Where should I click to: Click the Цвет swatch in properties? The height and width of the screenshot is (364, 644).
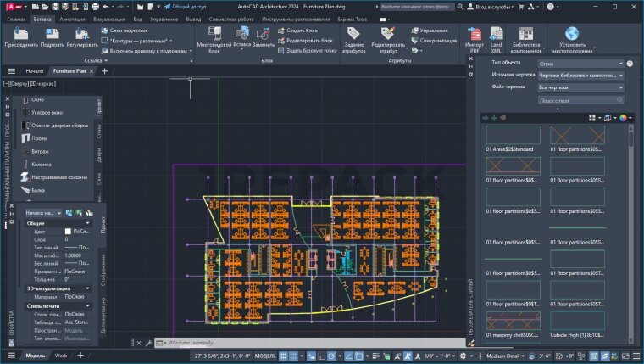69,231
